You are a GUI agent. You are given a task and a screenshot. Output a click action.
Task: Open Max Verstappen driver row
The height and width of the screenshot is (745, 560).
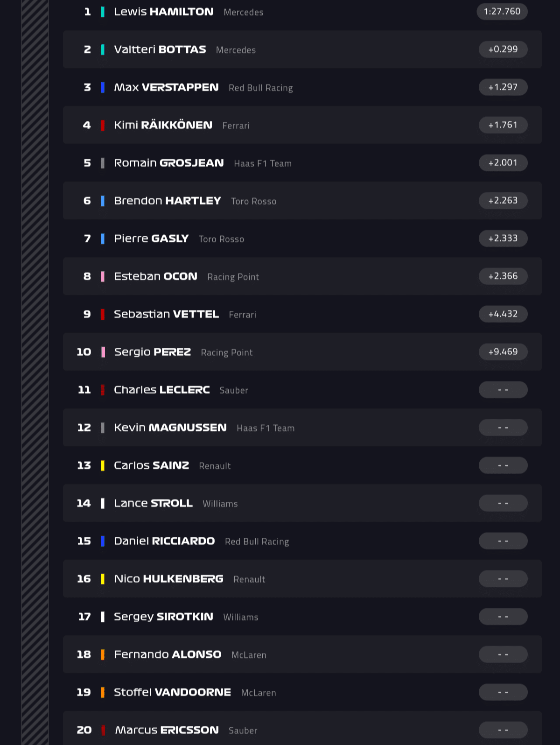[x=302, y=87]
